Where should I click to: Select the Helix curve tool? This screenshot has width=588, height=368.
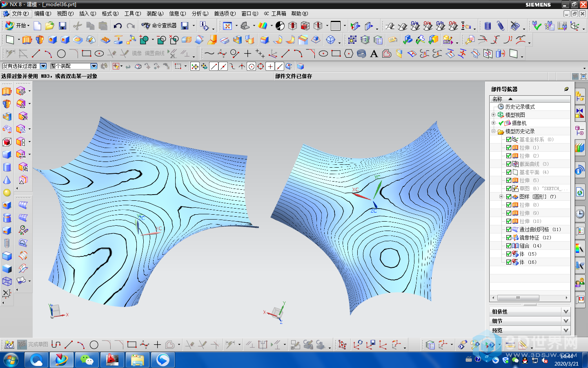361,54
